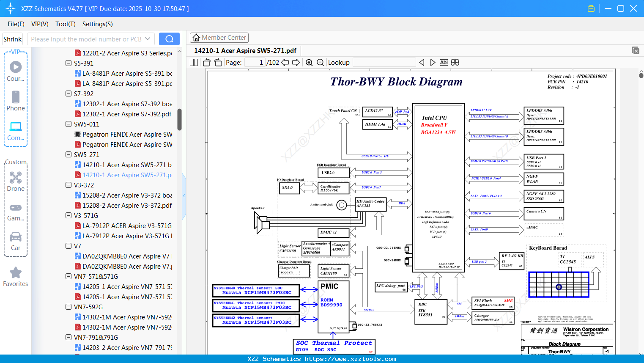Select the 14210-1 Acer Aspire SW5-271.pdf tab
Image resolution: width=644 pixels, height=363 pixels.
[245, 51]
